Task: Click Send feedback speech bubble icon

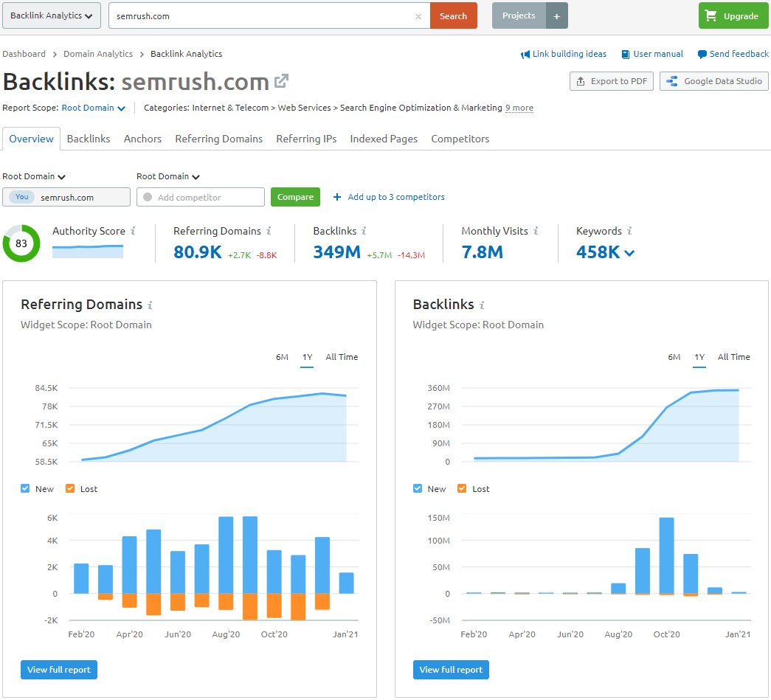Action: pos(702,54)
